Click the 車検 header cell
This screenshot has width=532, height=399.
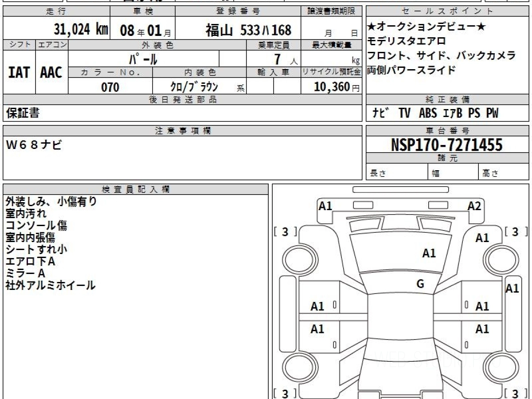click(142, 12)
